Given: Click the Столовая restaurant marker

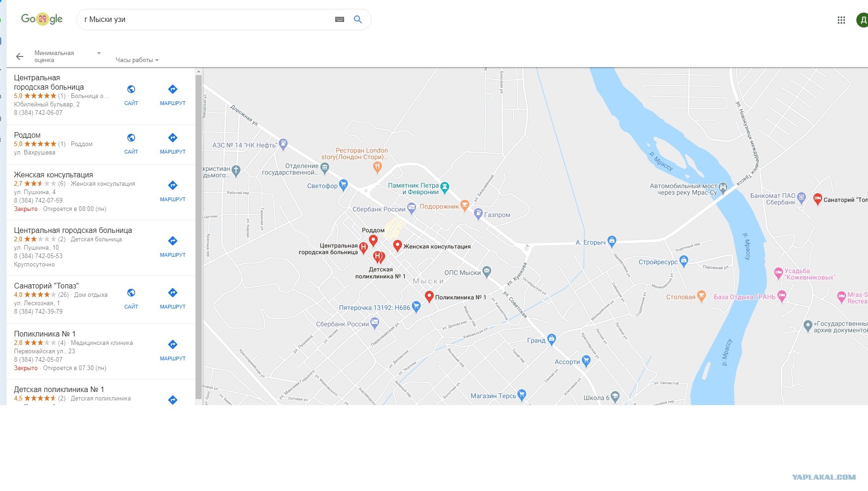Looking at the screenshot, I should [x=701, y=296].
